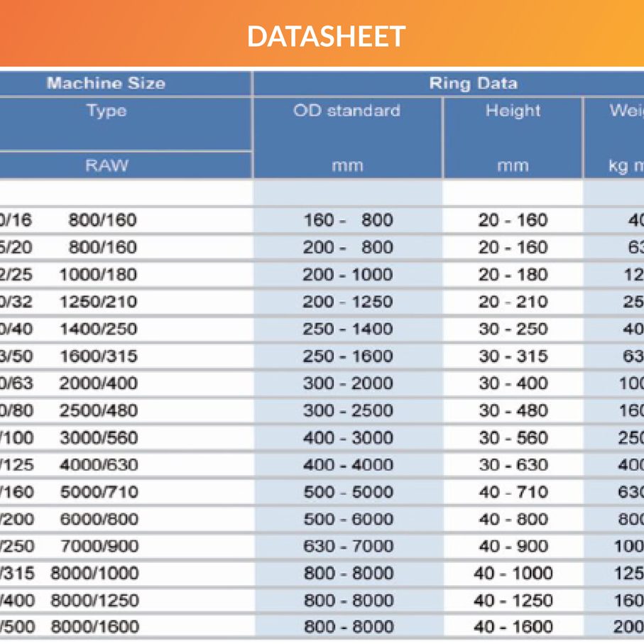Click the OD standard column header
The width and height of the screenshot is (644, 644).
[x=347, y=111]
